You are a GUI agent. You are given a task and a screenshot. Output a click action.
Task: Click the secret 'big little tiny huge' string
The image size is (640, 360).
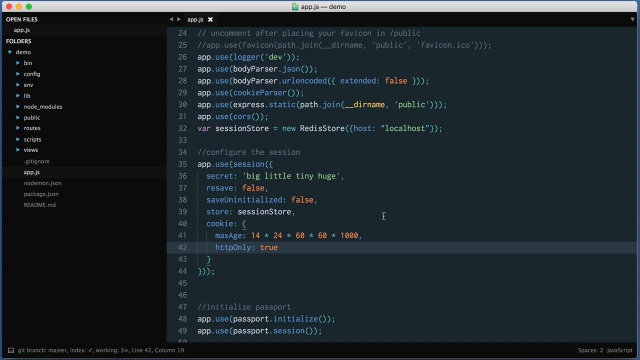tap(291, 176)
